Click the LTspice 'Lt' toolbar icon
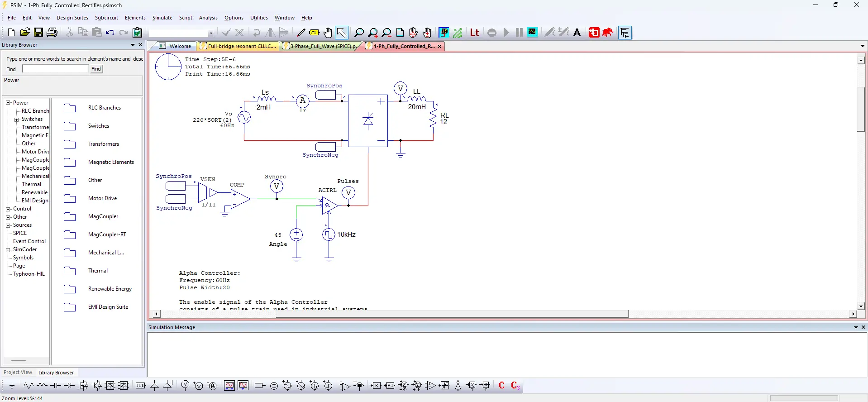This screenshot has width=868, height=402. pyautogui.click(x=474, y=33)
